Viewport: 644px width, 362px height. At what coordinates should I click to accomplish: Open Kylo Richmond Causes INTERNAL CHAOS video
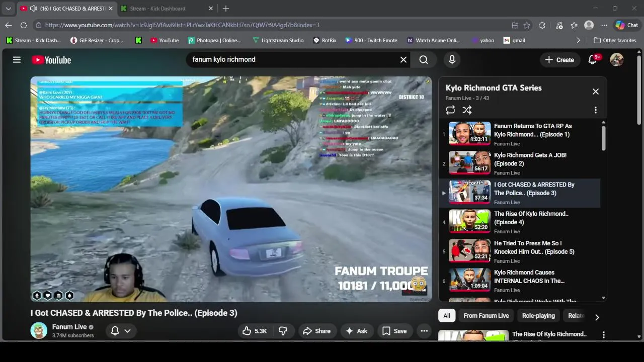click(519, 281)
